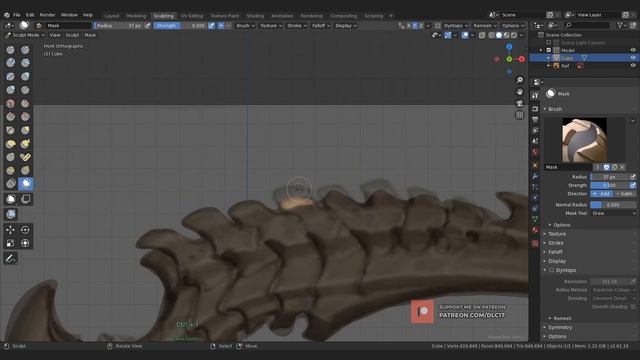Switch to the UV Editing workspace tab

[x=192, y=16]
